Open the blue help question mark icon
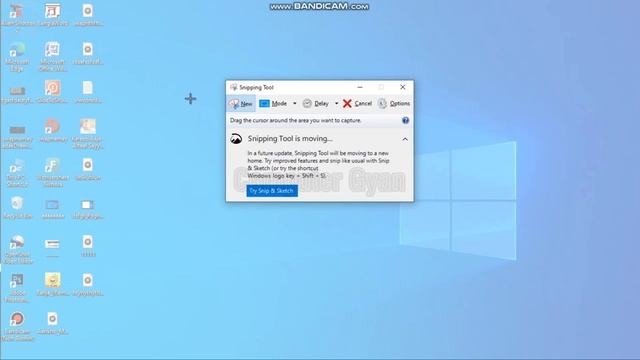Screen dimensions: 640x360 pyautogui.click(x=405, y=120)
